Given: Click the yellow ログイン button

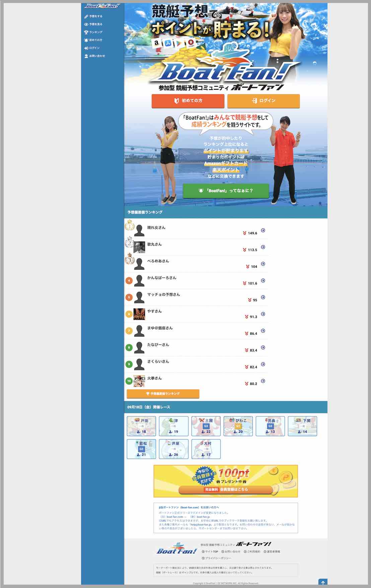Looking at the screenshot, I should point(263,101).
